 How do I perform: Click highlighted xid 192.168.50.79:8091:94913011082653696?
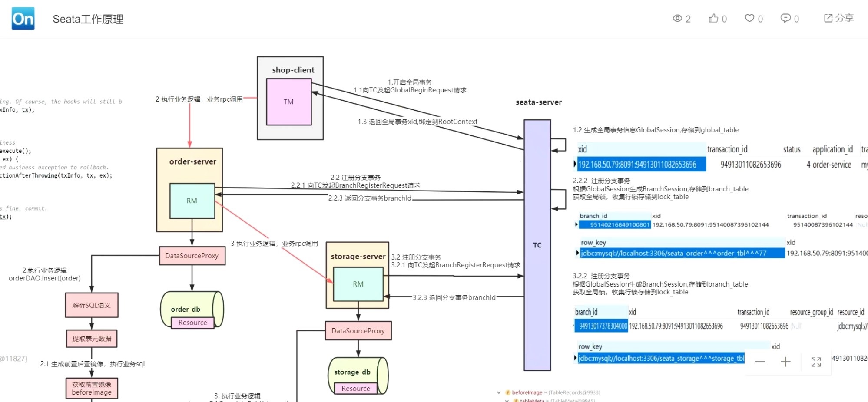(x=641, y=165)
